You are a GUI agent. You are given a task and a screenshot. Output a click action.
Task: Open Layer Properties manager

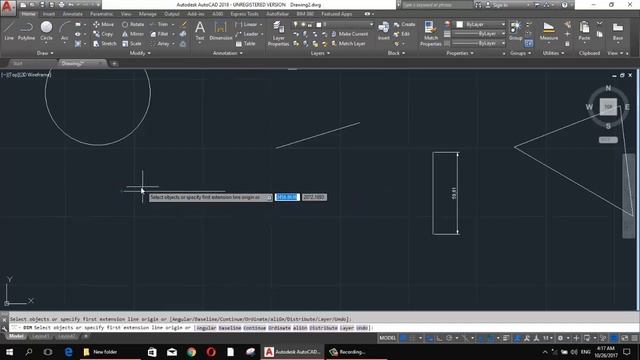tap(278, 33)
